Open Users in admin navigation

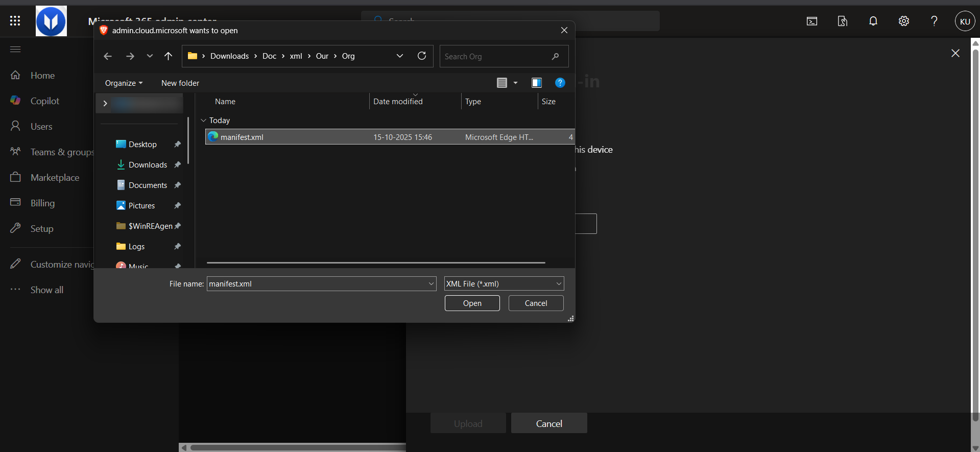pos(41,127)
